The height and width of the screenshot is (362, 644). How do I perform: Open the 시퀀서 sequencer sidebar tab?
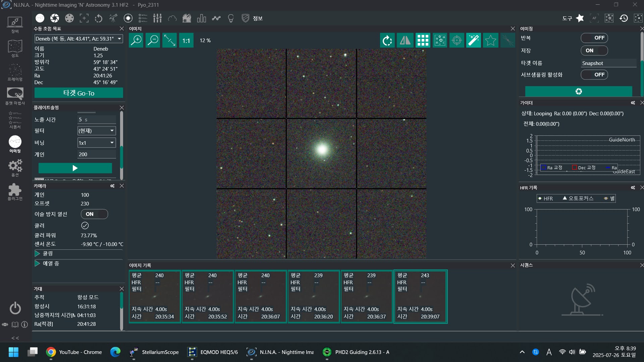pos(15,120)
